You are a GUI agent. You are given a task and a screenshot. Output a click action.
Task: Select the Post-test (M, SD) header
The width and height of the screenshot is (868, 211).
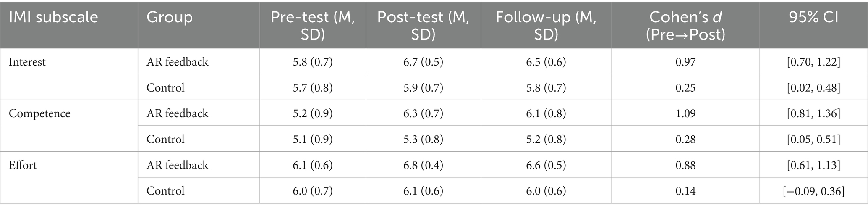423,25
